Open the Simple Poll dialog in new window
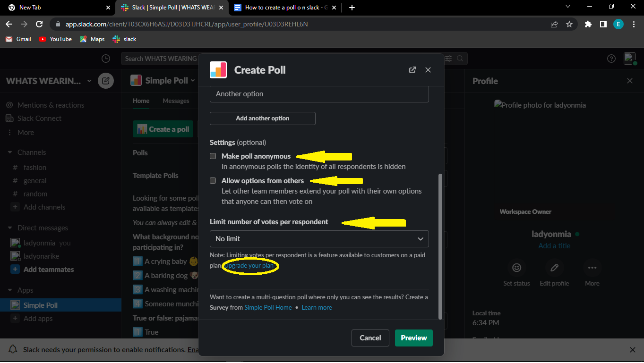This screenshot has width=644, height=363. coord(412,70)
